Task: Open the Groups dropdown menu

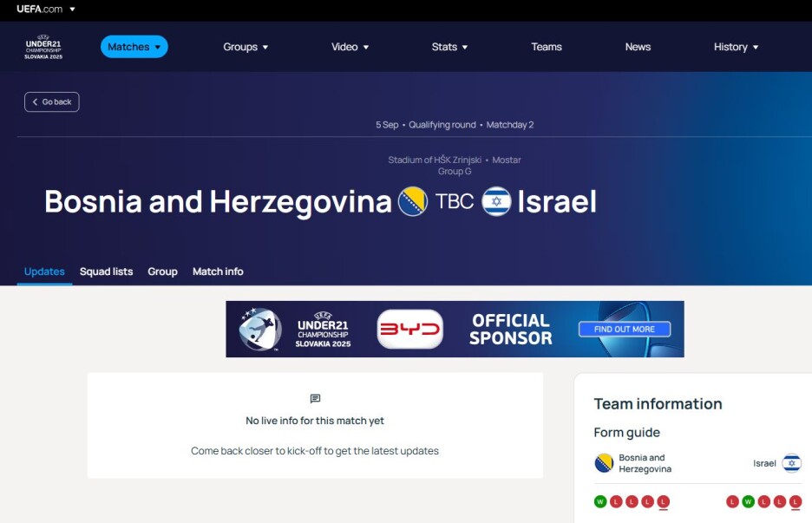Action: pyautogui.click(x=246, y=47)
